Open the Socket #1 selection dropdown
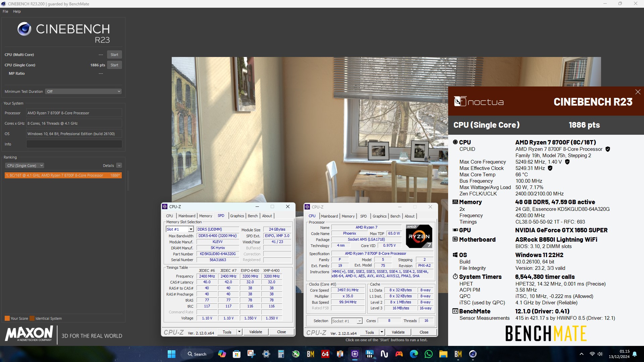644x362 pixels. [347, 321]
